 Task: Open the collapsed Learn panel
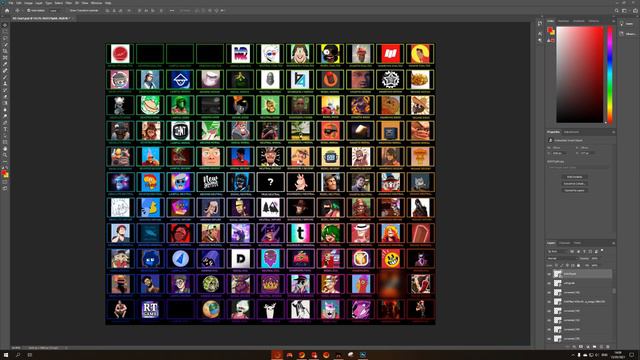pyautogui.click(x=628, y=24)
